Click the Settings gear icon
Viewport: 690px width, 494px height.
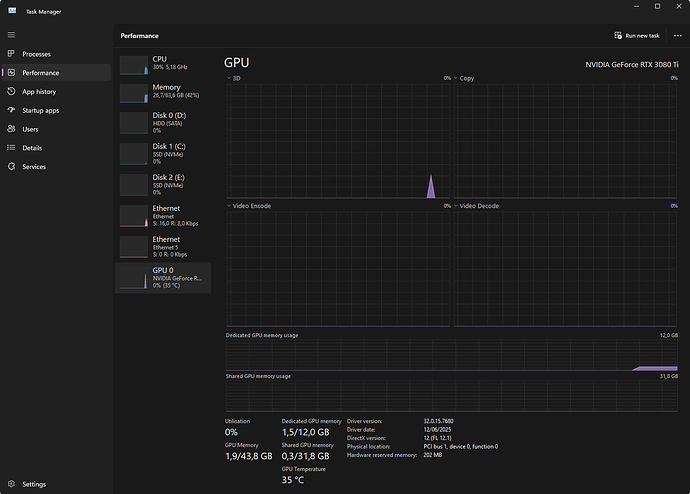tap(11, 483)
